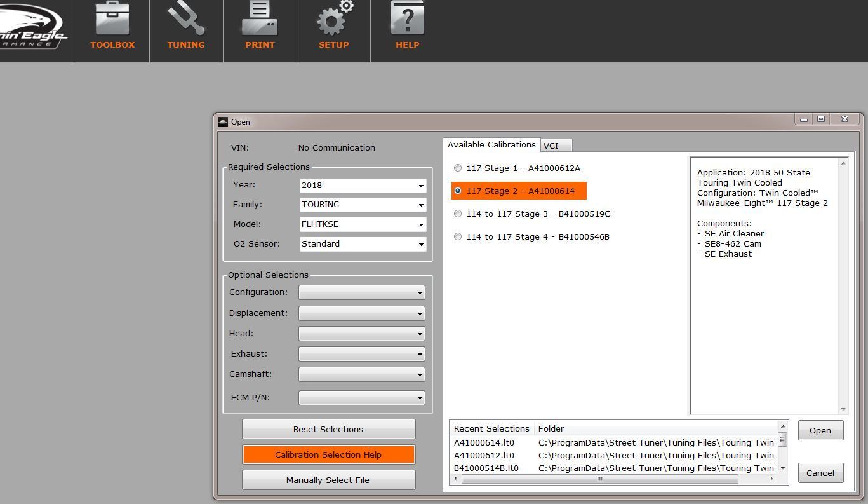This screenshot has width=868, height=504.
Task: Click the Help question mark icon
Action: tap(407, 20)
